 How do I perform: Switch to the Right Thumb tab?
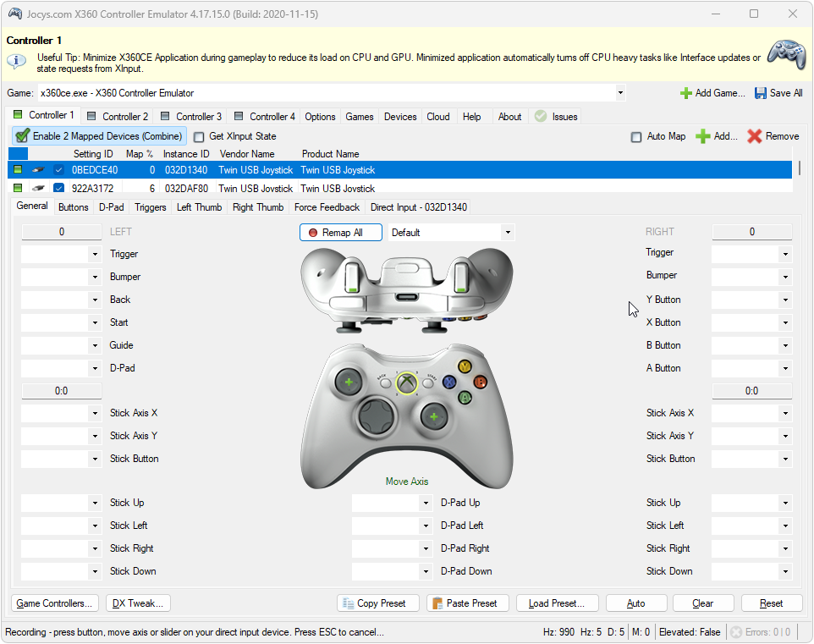(258, 207)
